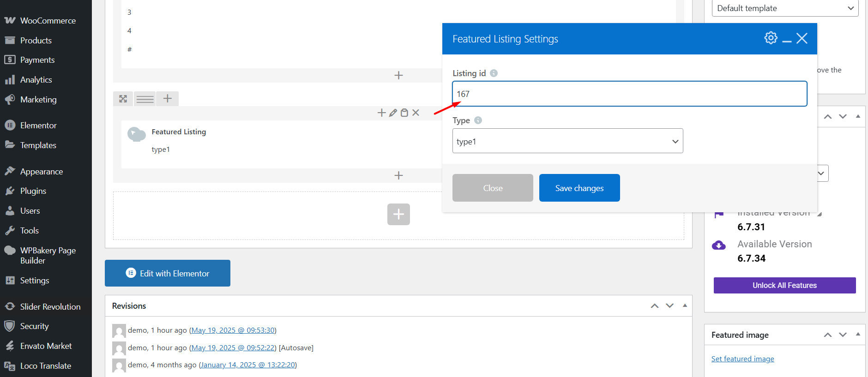Screen dimensions: 868x377
Task: Click the Edit with Elementor button
Action: click(x=168, y=273)
